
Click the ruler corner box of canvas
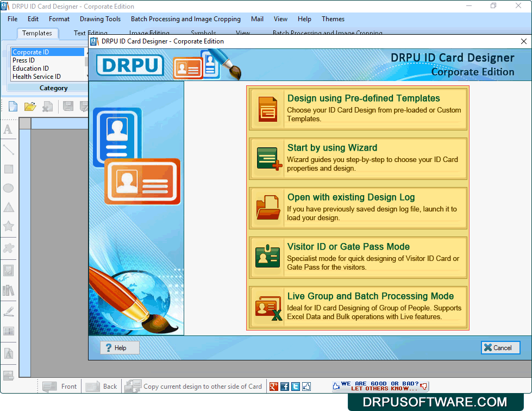(25, 123)
